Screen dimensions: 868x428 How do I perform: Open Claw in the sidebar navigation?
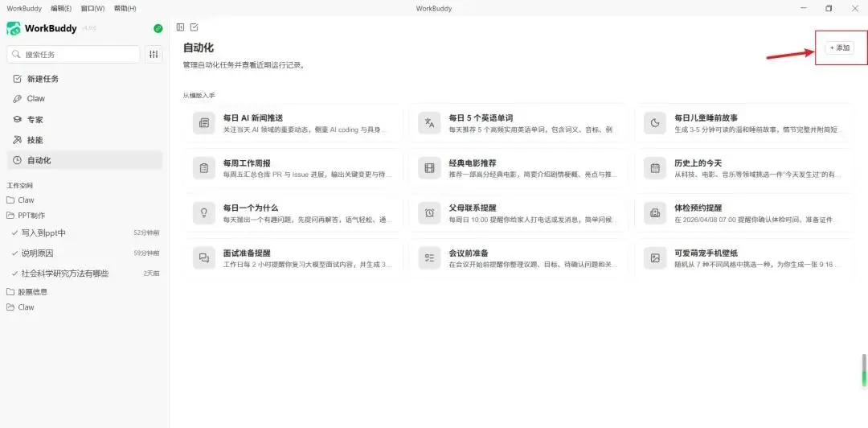click(84, 99)
